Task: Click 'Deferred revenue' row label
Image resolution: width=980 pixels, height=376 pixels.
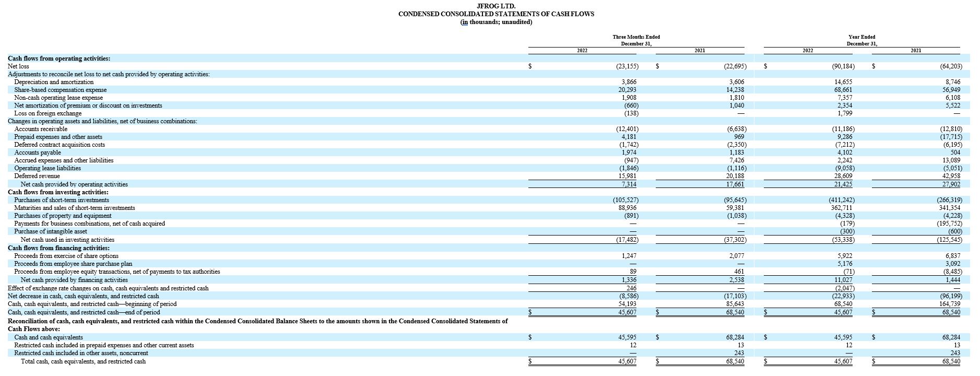Action: click(37, 176)
